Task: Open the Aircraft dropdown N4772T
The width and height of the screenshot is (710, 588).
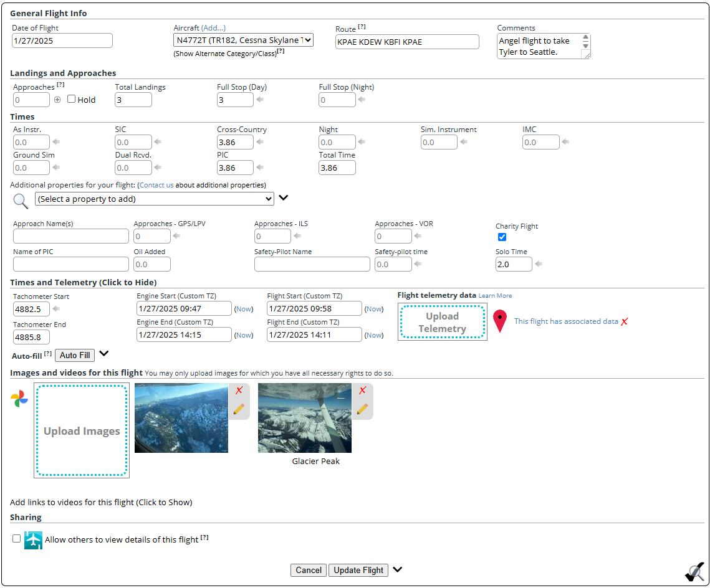Action: click(x=243, y=40)
